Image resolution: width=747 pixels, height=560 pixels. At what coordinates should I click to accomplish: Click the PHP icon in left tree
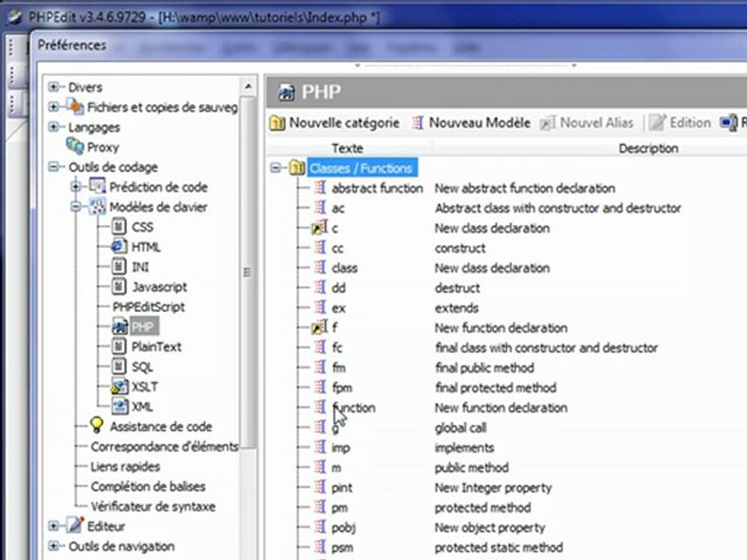(x=120, y=326)
